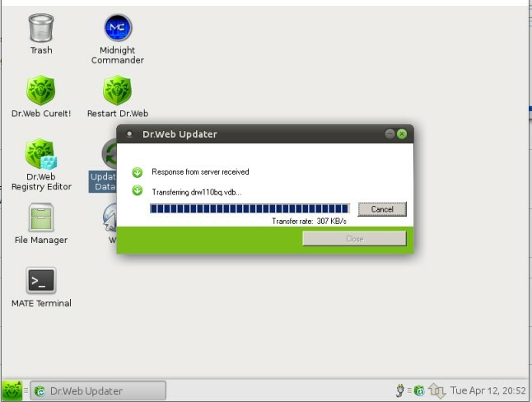Click the Transferring status arrow icon
This screenshot has width=532, height=402.
coord(138,191)
